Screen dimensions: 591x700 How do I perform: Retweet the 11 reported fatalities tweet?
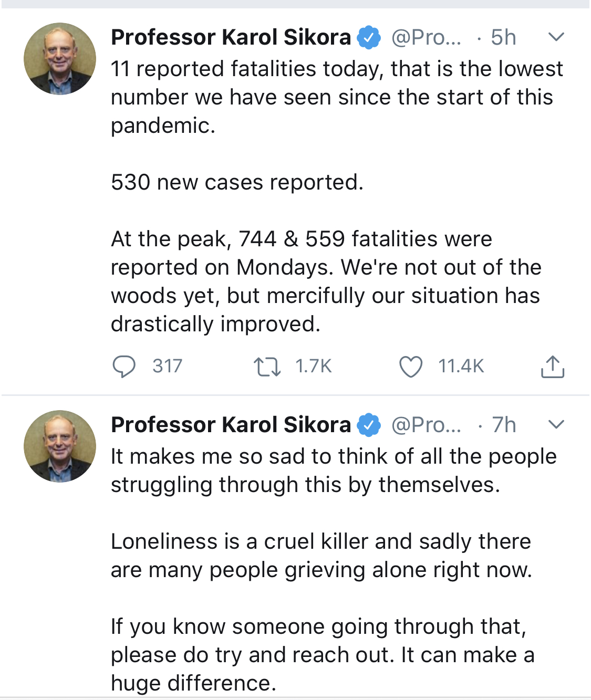267,367
